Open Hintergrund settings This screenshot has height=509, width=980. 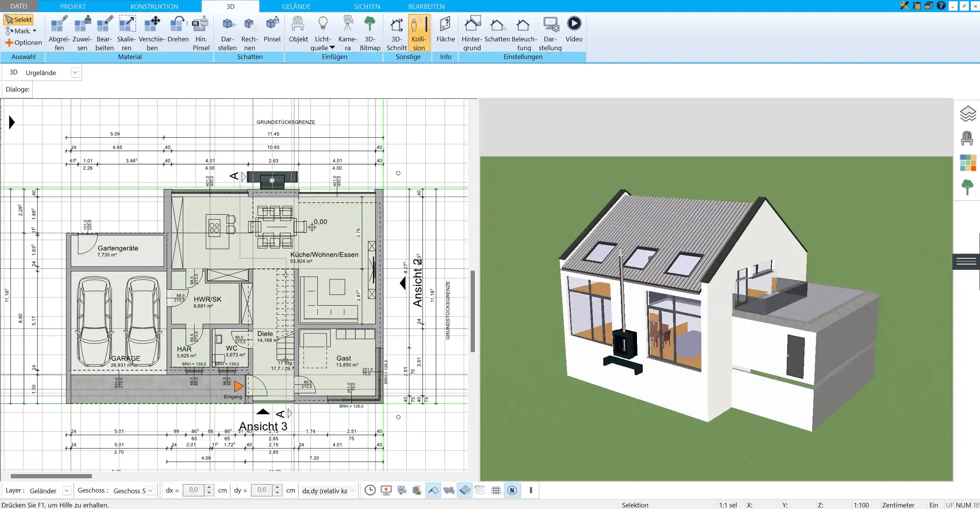tap(472, 33)
